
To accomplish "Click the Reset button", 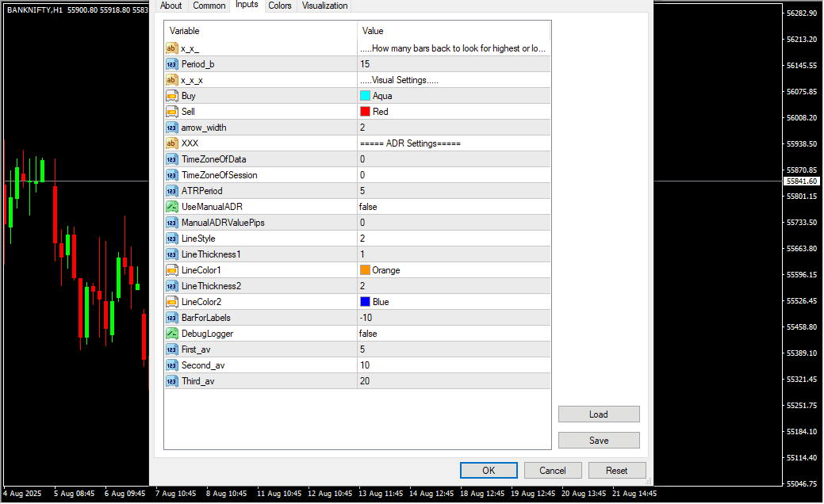I will pyautogui.click(x=616, y=470).
